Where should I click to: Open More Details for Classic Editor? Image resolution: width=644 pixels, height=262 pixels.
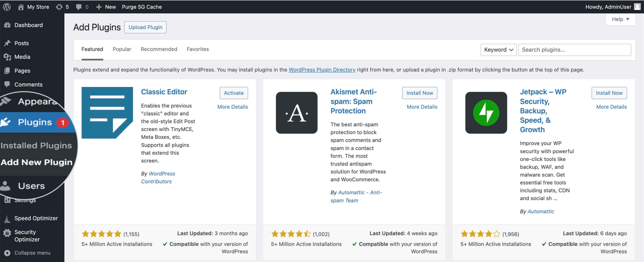232,107
